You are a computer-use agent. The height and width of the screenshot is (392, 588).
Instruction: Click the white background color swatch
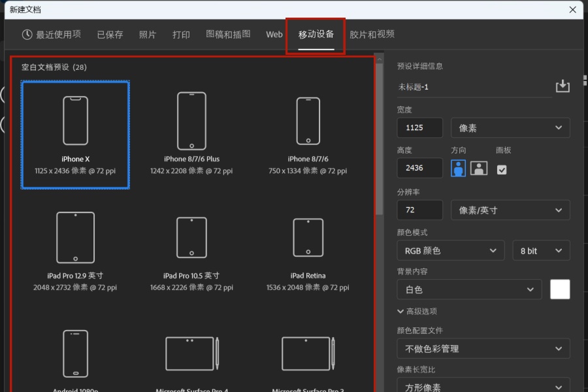tap(560, 289)
